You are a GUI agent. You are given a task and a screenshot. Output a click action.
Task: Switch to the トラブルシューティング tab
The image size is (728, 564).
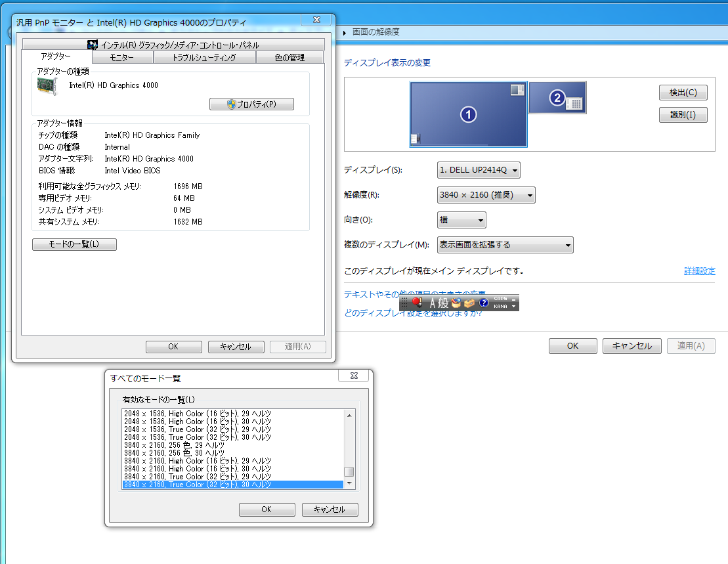(x=203, y=58)
